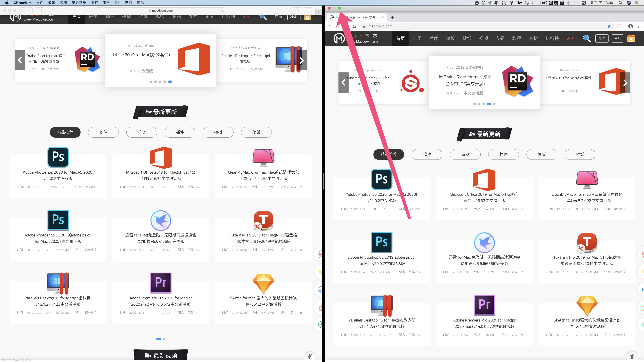This screenshot has width=644, height=362.
Task: Click the Photoshop 2020 icon in left window
Action: [58, 157]
